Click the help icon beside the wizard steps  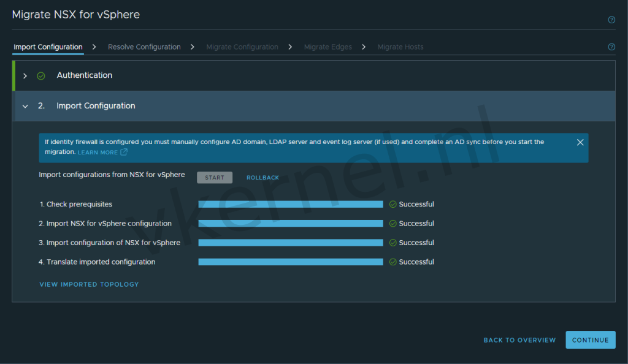611,47
